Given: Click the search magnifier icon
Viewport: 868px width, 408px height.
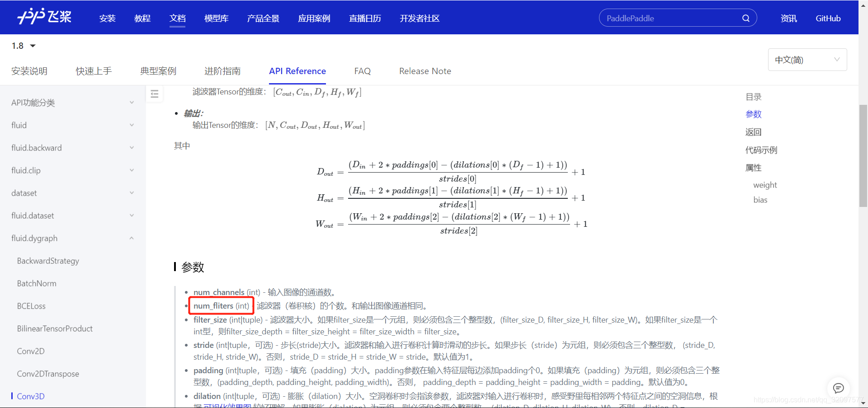Looking at the screenshot, I should coord(746,18).
